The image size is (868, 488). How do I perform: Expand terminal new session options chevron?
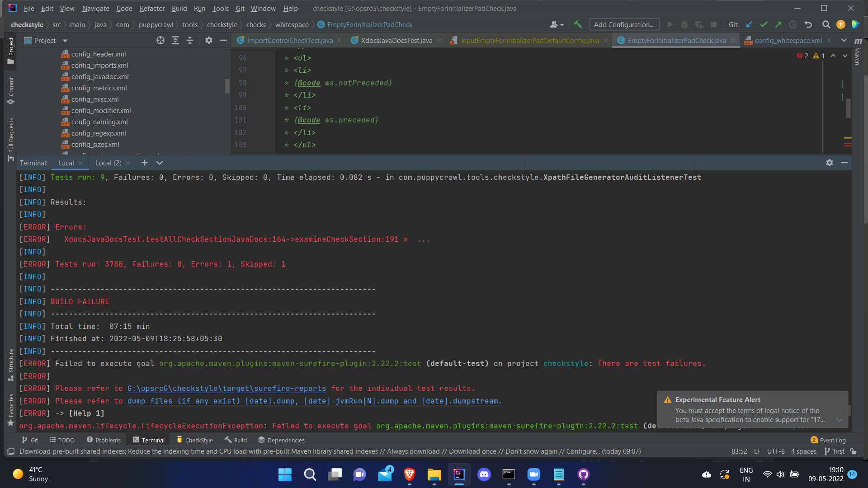(x=160, y=163)
